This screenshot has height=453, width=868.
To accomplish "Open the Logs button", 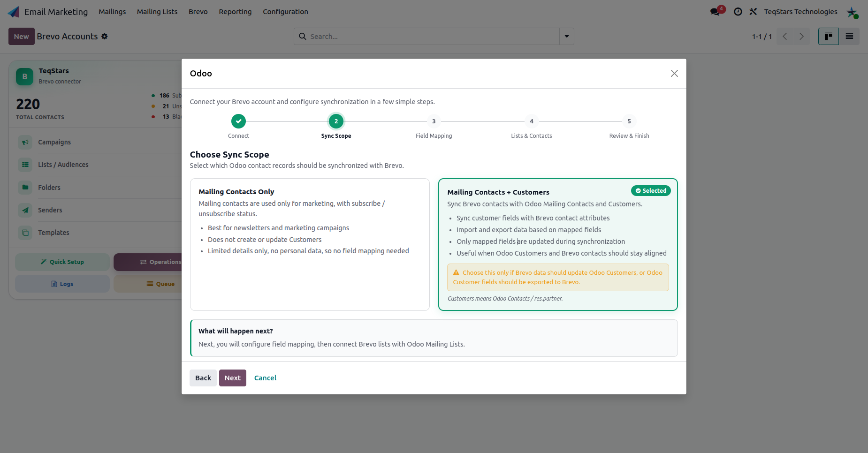I will (62, 284).
